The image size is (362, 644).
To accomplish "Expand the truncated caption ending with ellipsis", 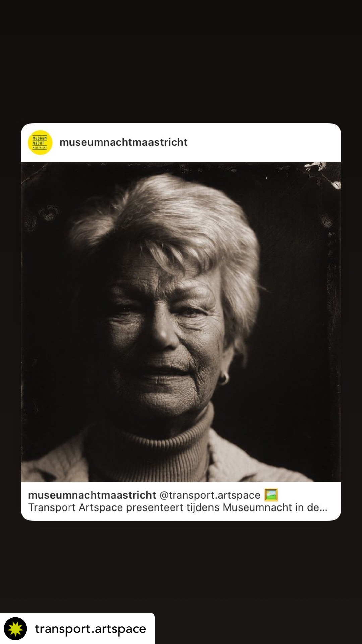I will click(x=178, y=507).
